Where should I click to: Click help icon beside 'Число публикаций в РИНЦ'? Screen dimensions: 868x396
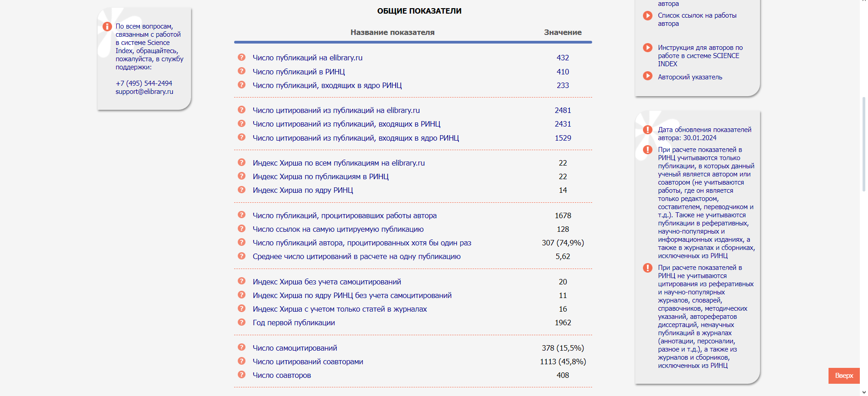tap(242, 71)
